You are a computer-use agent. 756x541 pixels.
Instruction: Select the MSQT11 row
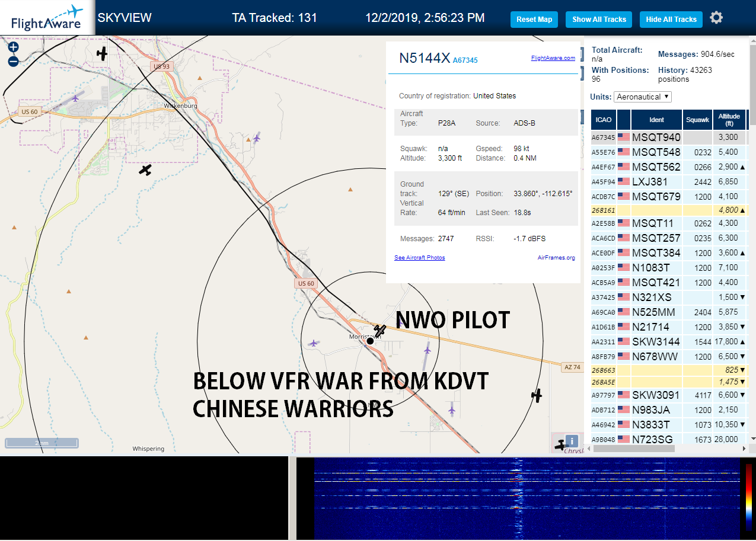[669, 223]
